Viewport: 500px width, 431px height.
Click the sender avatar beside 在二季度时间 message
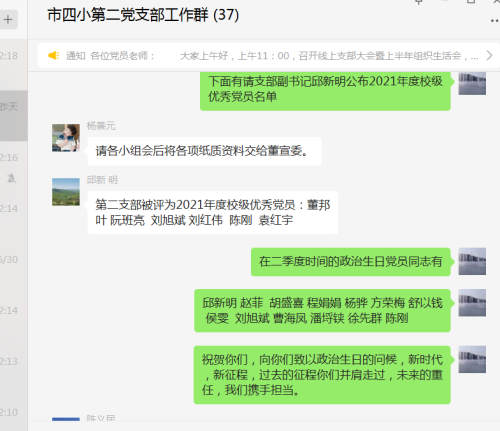click(x=472, y=261)
